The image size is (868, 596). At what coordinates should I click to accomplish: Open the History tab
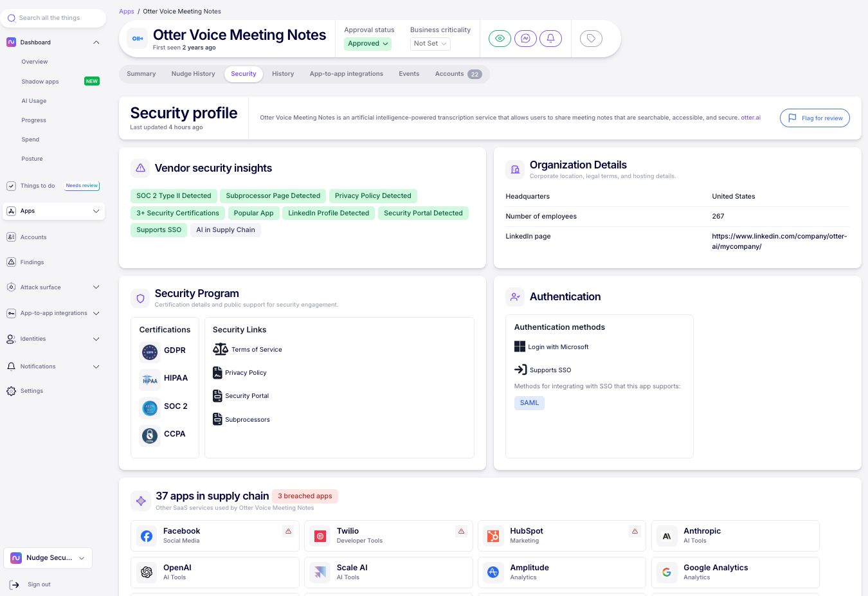tap(283, 74)
